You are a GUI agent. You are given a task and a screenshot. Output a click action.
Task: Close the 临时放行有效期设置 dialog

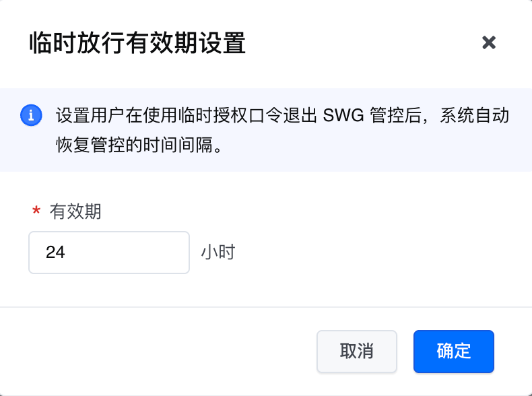click(489, 42)
